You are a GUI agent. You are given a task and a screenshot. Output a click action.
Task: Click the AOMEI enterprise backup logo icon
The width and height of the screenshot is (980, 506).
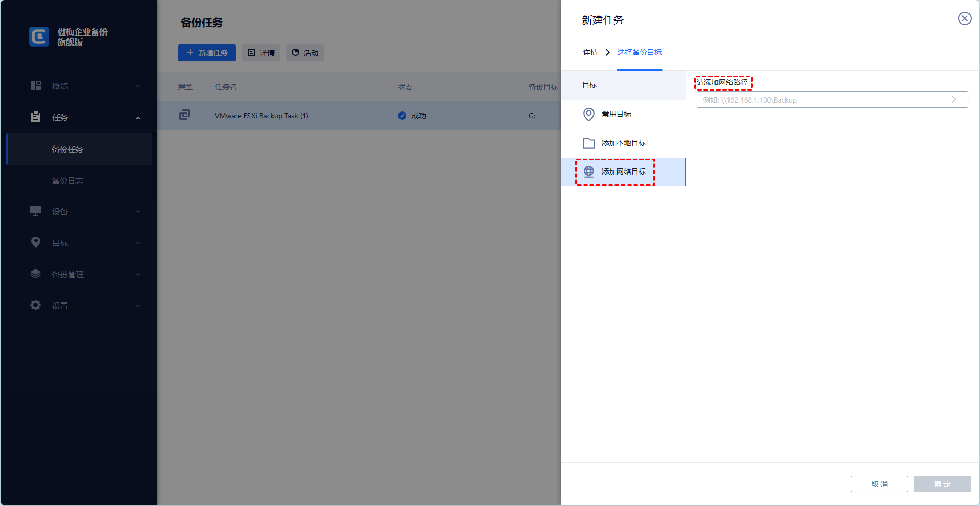tap(39, 37)
